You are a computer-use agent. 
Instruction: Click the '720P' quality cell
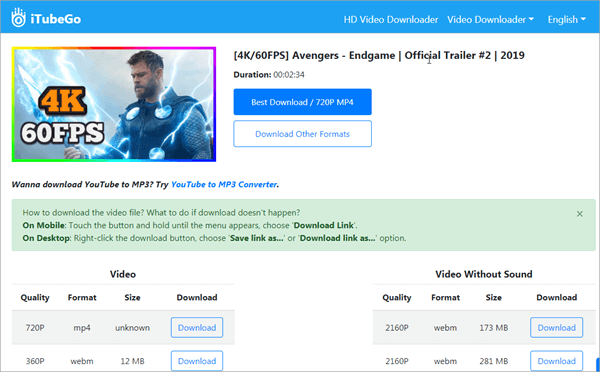[x=35, y=328]
